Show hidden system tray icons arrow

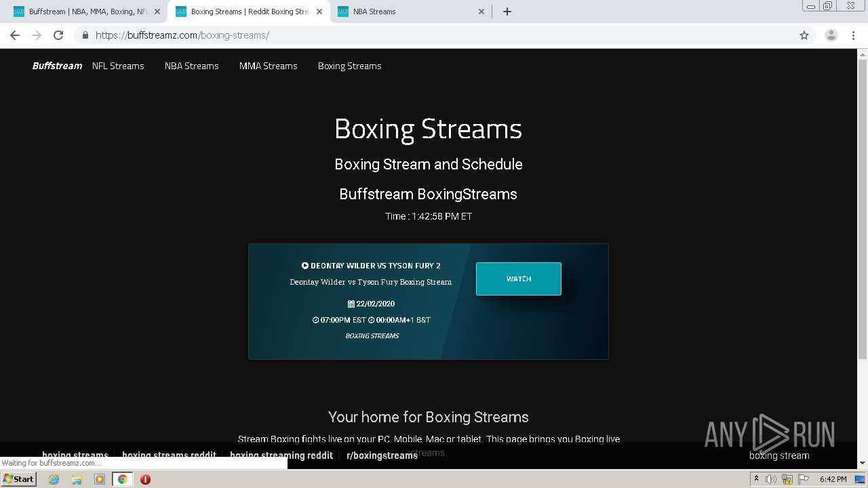tap(756, 479)
